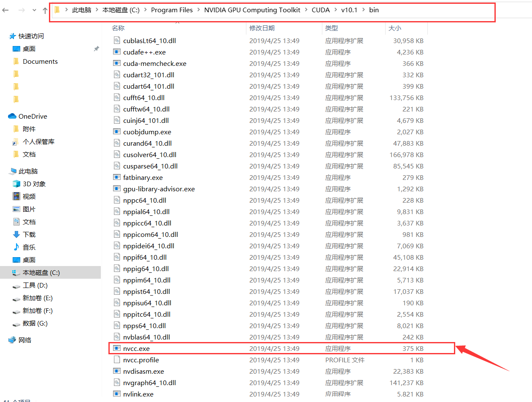Select curand64_10.dll file name
This screenshot has width=532, height=402.
tap(147, 143)
